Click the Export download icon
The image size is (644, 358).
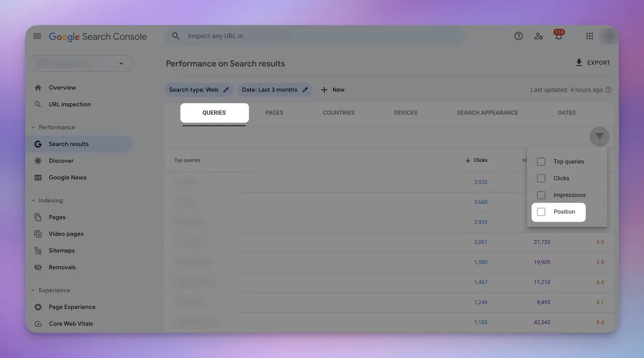click(579, 63)
